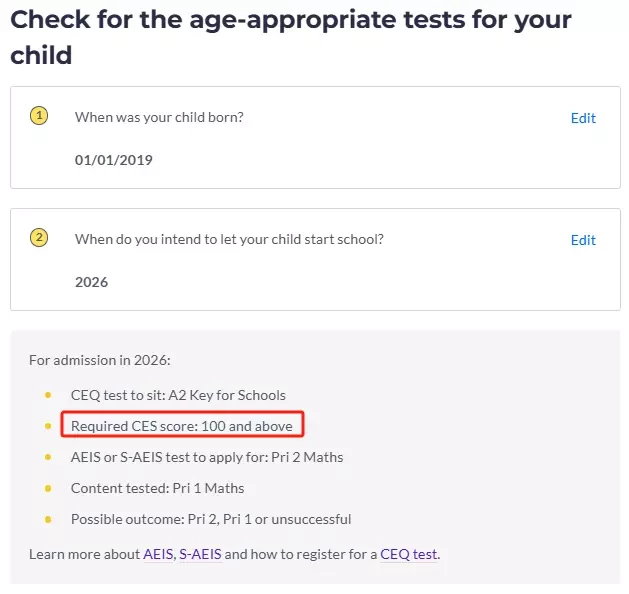The width and height of the screenshot is (629, 594).
Task: Click the age-appropriate tests page heading
Action: 291,37
